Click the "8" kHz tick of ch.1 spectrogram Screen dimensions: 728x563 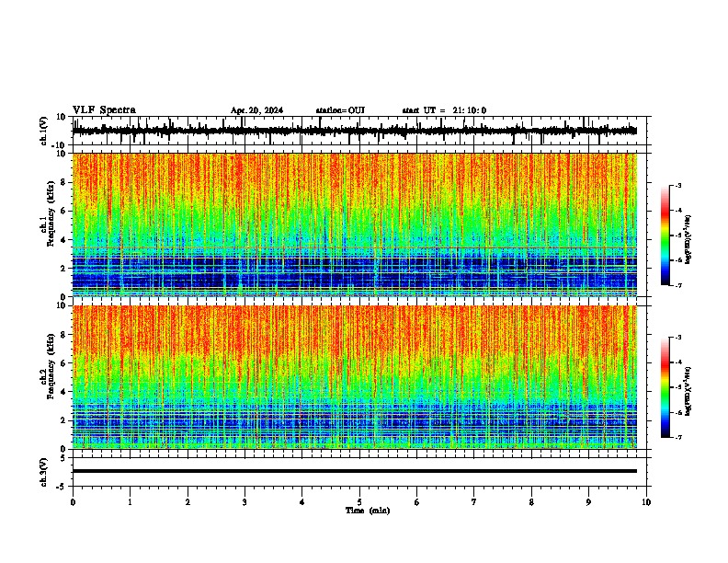(63, 182)
